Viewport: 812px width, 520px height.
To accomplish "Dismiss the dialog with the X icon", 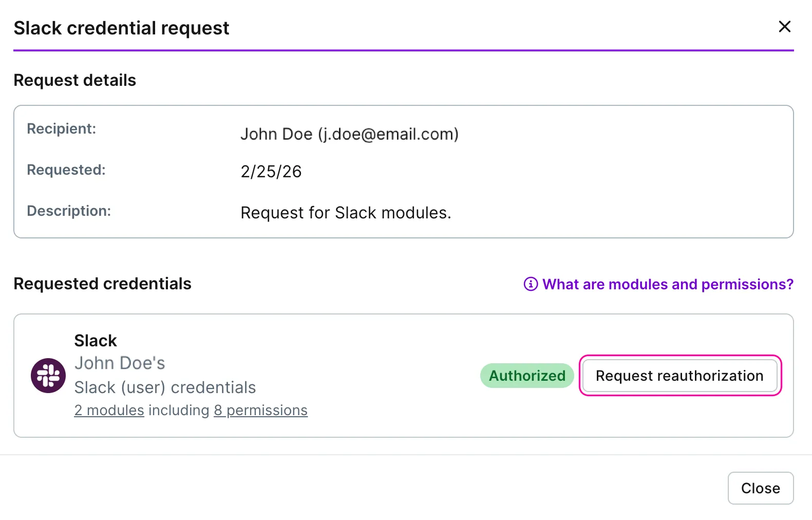I will (784, 27).
